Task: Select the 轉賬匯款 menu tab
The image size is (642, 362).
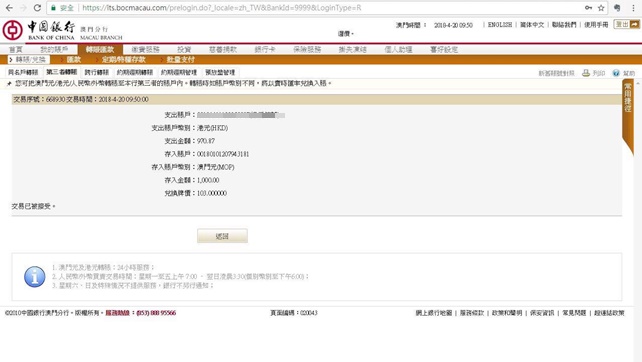Action: point(99,50)
